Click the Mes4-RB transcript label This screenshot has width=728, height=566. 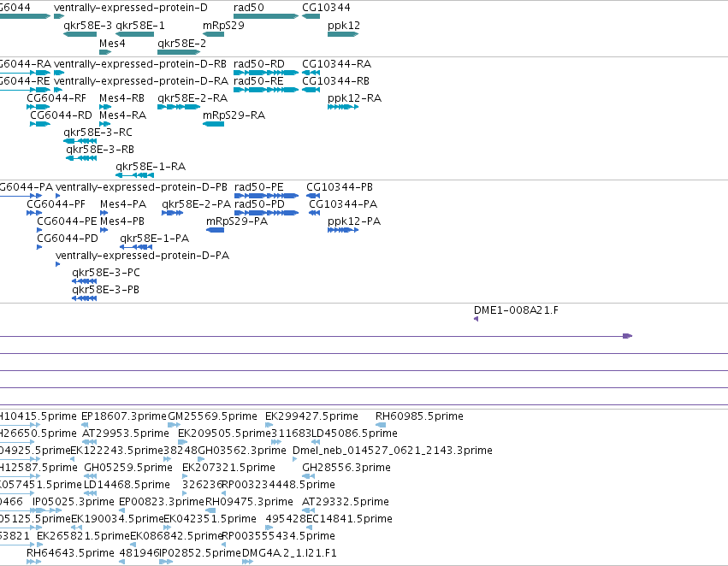click(x=122, y=98)
